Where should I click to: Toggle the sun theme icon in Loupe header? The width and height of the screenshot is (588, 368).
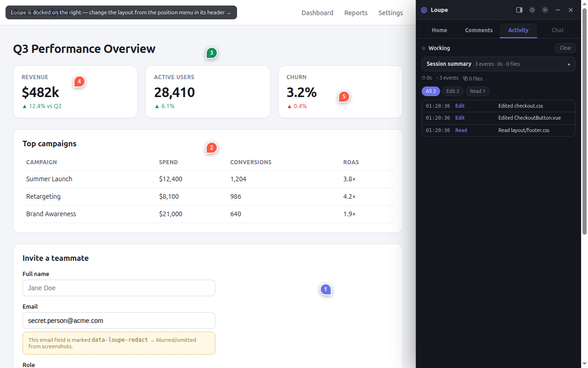point(532,10)
